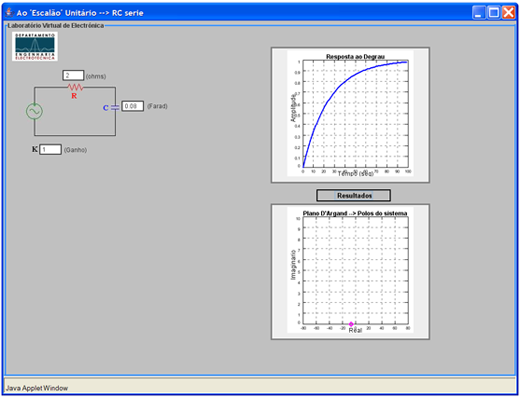Click the Resultados button
Screen dimensions: 520x397
(353, 195)
